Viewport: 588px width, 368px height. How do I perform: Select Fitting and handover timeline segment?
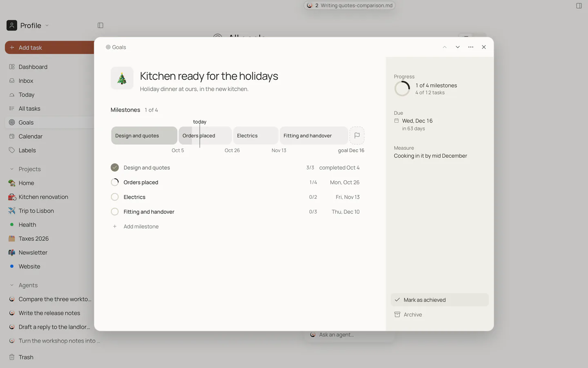point(314,135)
